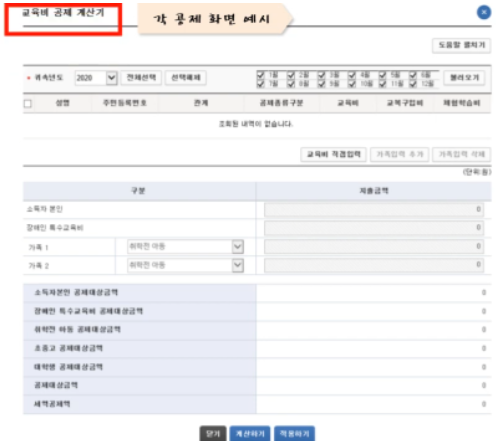The height and width of the screenshot is (441, 496).
Task: Click the 닫기 button
Action: 213,433
